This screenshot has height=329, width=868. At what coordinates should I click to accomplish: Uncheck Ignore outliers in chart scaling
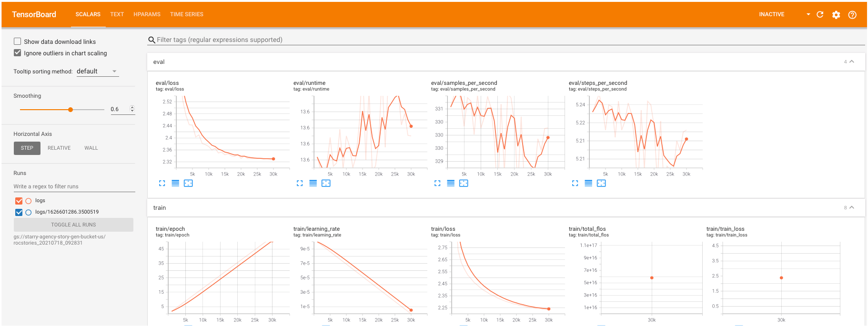pyautogui.click(x=18, y=53)
